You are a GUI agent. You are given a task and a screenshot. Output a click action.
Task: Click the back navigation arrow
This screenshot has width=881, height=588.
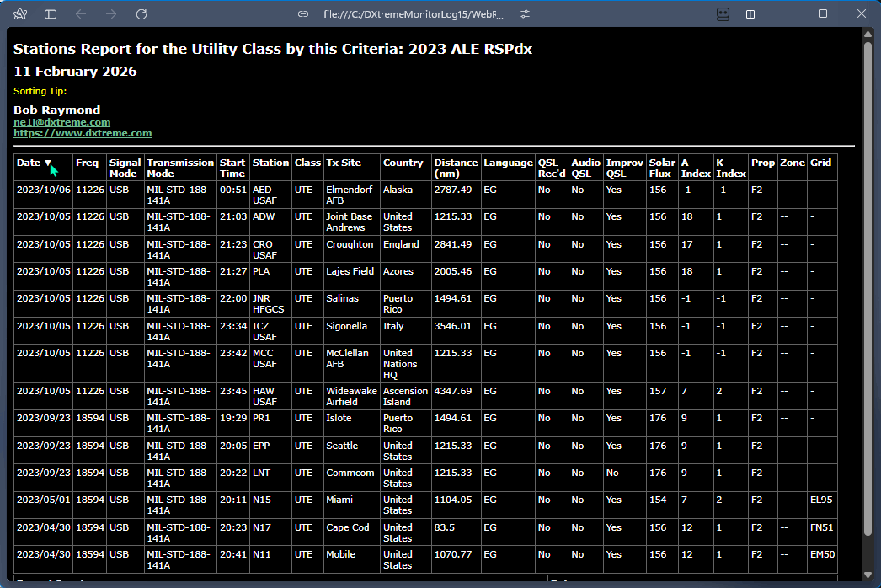(x=81, y=14)
